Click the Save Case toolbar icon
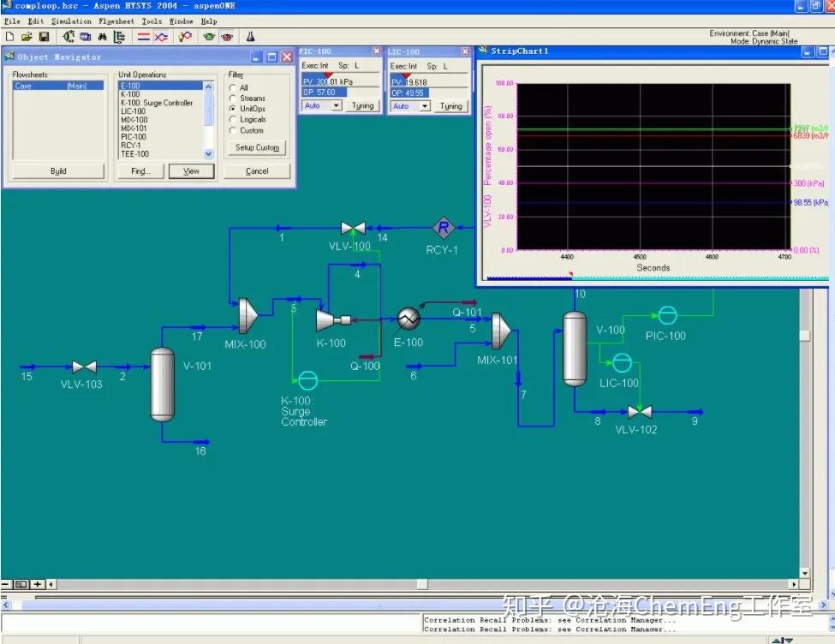The width and height of the screenshot is (835, 644). tap(44, 37)
